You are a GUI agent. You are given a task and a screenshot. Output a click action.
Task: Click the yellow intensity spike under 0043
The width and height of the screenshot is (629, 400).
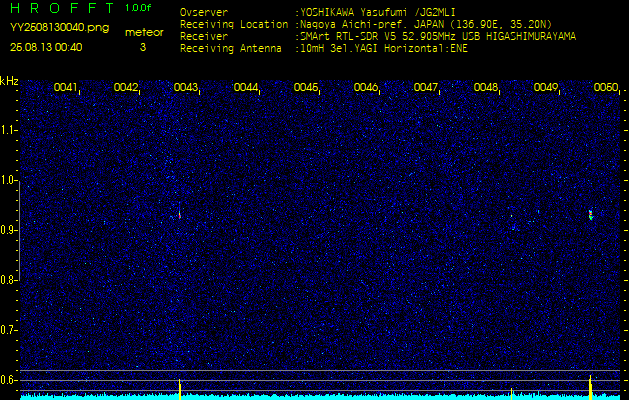click(x=180, y=389)
